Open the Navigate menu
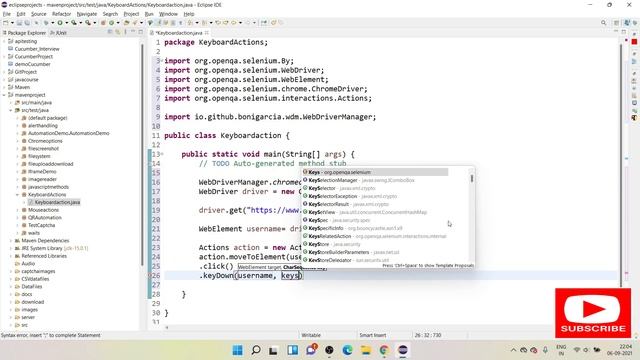640x360 pixels. (x=87, y=14)
